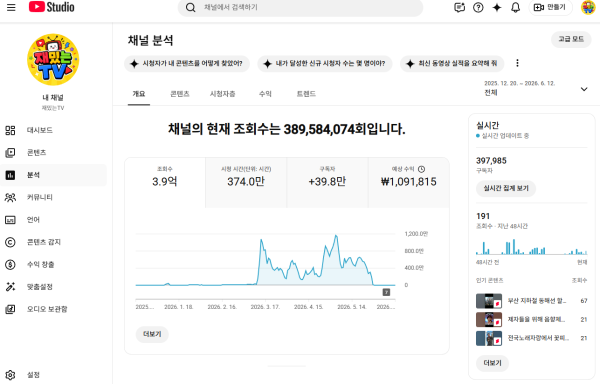Screen dimensions: 600x384
Task: Open 대시보드 in the sidebar
Action: click(54, 130)
